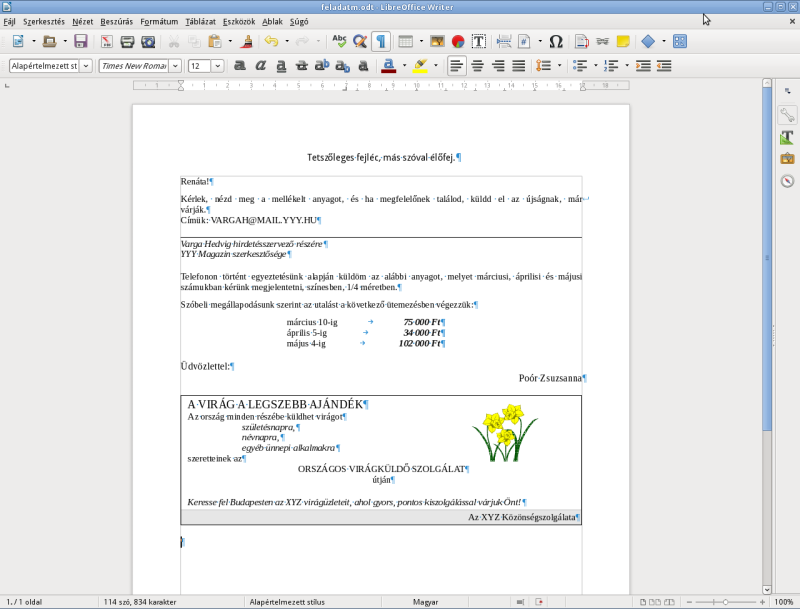800x609 pixels.
Task: Toggle superscript formatting
Action: click(322, 66)
